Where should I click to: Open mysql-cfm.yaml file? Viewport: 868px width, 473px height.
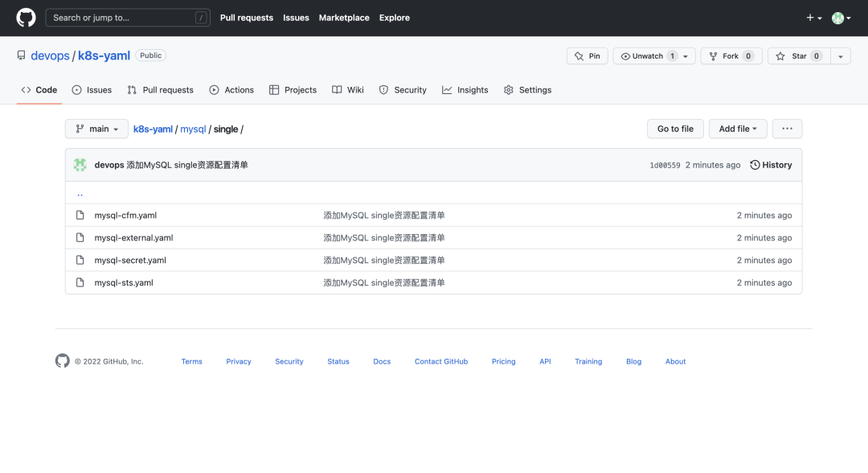click(x=125, y=215)
